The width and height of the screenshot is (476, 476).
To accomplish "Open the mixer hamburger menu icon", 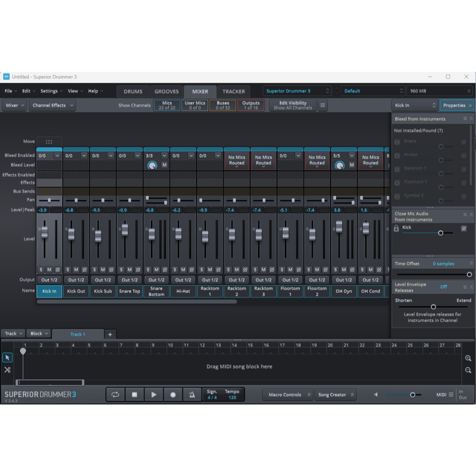I will point(323,106).
